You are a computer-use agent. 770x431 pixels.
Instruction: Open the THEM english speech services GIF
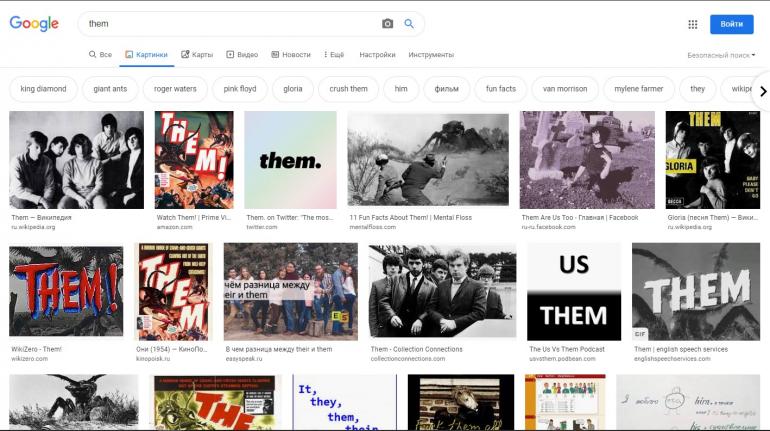(696, 292)
